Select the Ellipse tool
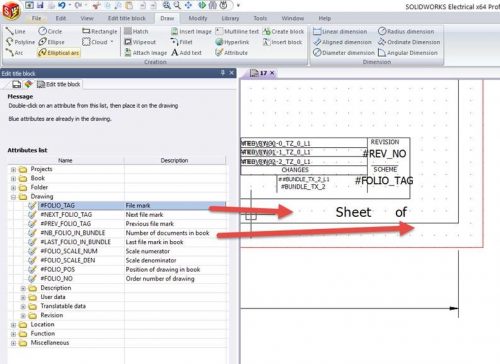This screenshot has height=364, width=500. click(x=51, y=42)
